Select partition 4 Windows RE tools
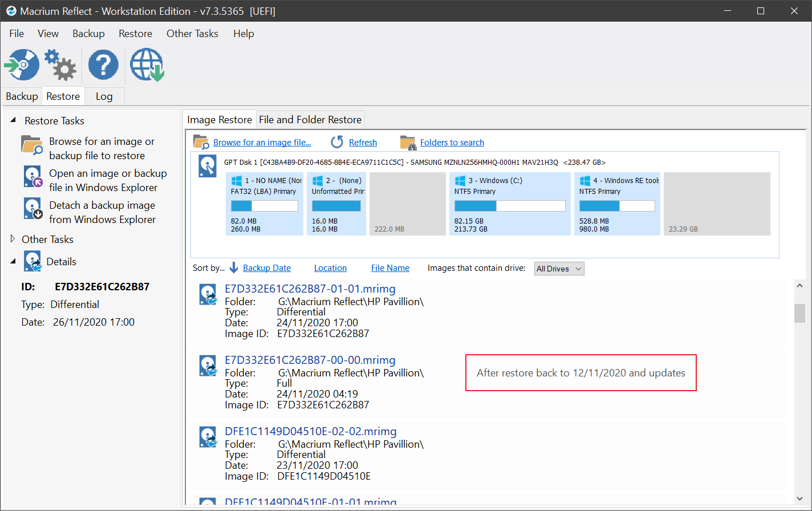 [617, 204]
